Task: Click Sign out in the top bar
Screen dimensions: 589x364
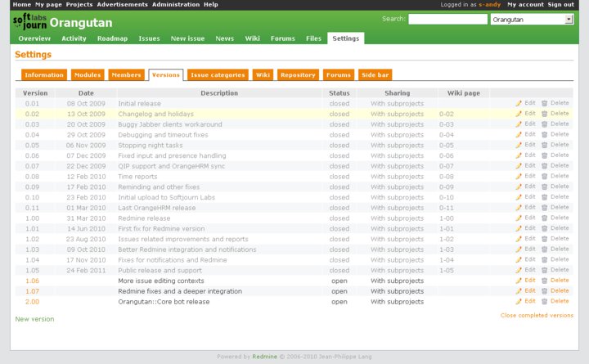Action: pos(561,5)
